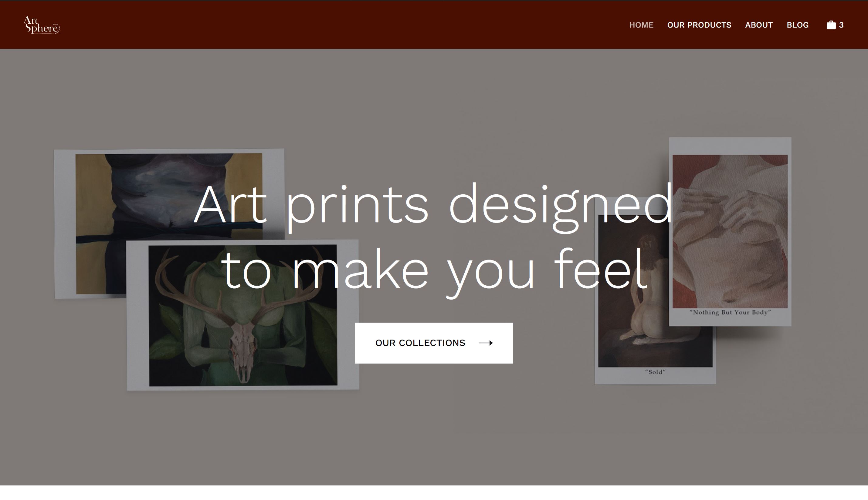Visit the Blog page link
Screen dimensions: 868x500
797,25
